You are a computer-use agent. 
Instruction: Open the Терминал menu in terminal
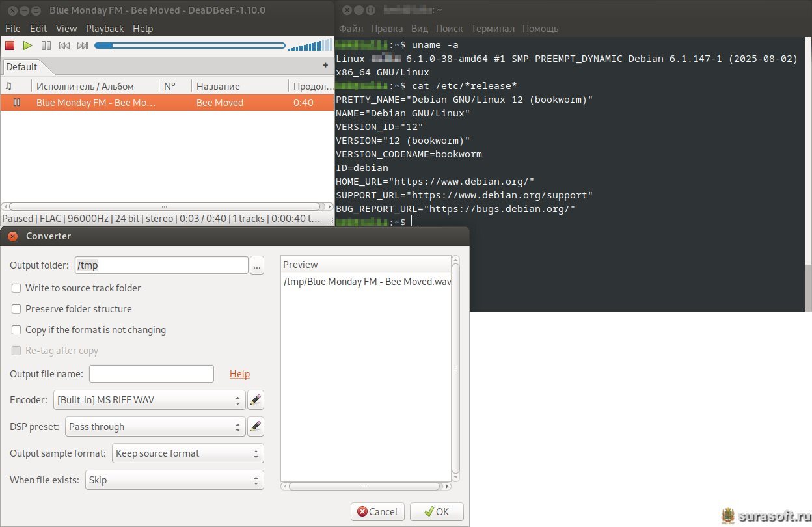[493, 29]
